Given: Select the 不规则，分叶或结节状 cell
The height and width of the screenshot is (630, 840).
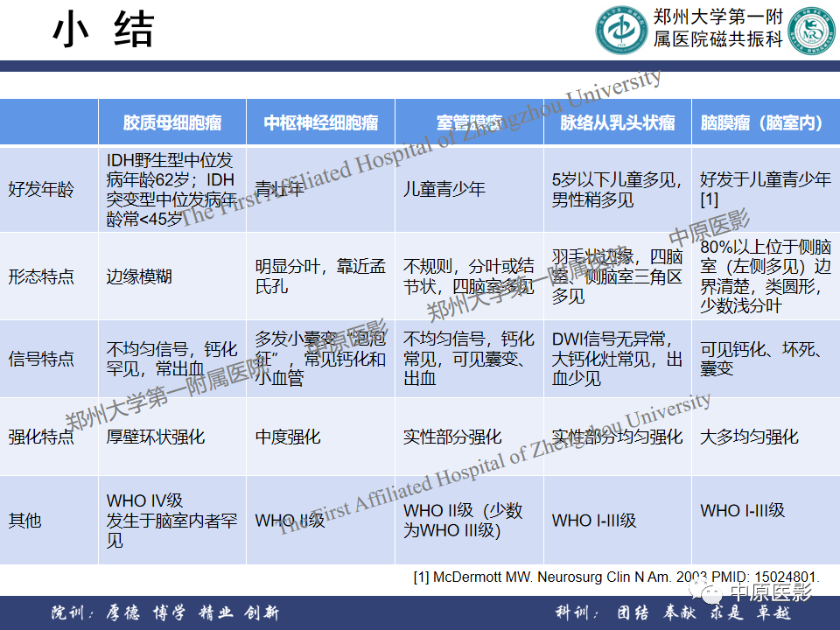Looking at the screenshot, I should click(x=469, y=276).
